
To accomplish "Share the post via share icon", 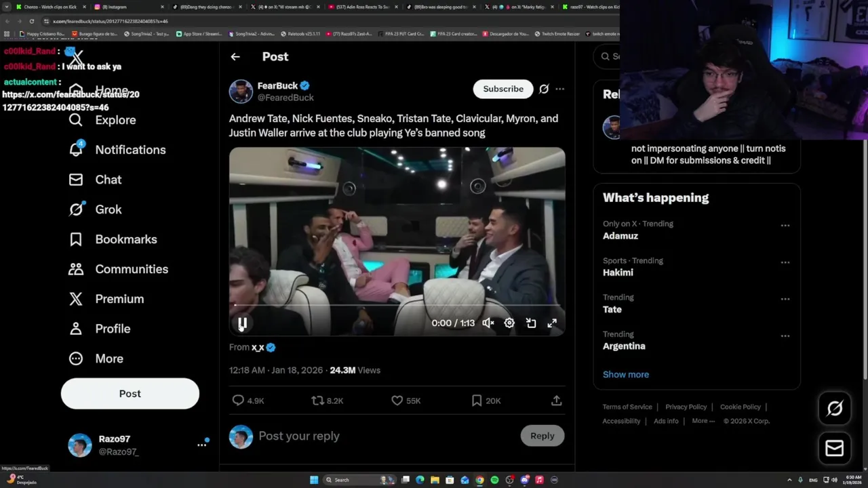I will tap(557, 401).
